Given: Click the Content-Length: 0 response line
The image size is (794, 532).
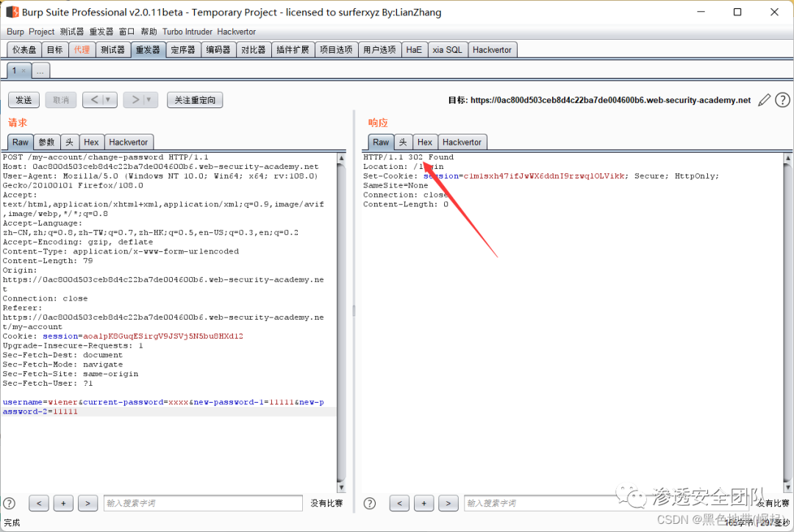Looking at the screenshot, I should [406, 204].
